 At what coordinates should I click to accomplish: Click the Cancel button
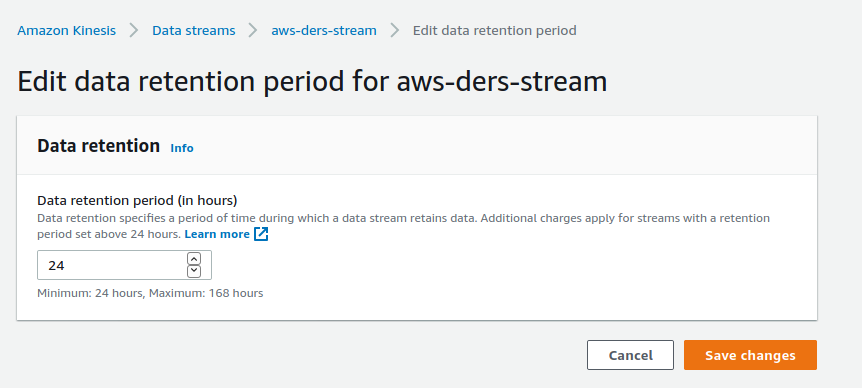tap(630, 355)
